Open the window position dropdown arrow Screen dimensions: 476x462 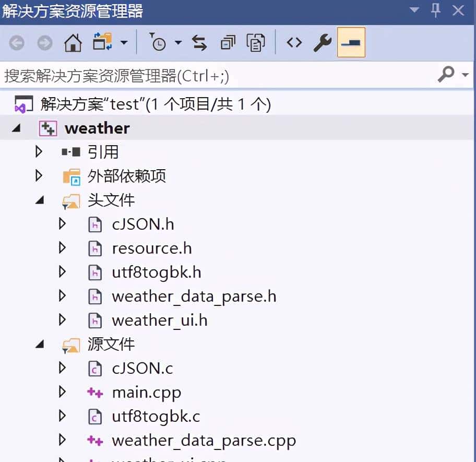coord(414,10)
